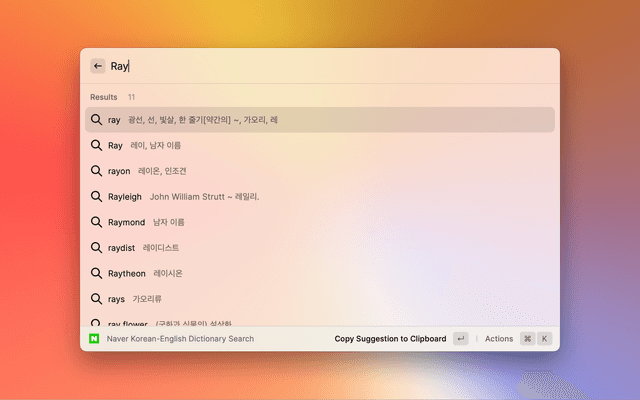640x400 pixels.
Task: Click the search icon next to 'Raymond'
Action: pyautogui.click(x=97, y=222)
